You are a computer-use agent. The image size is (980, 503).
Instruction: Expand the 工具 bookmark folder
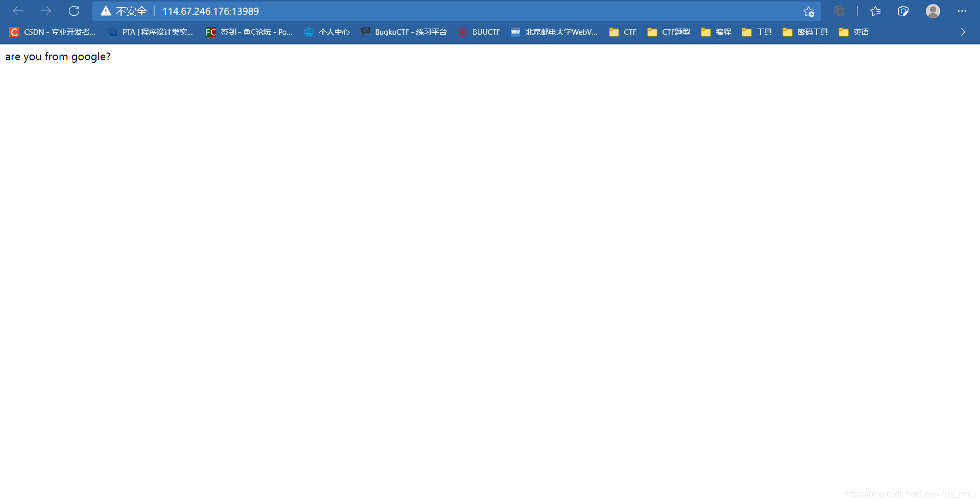[757, 32]
